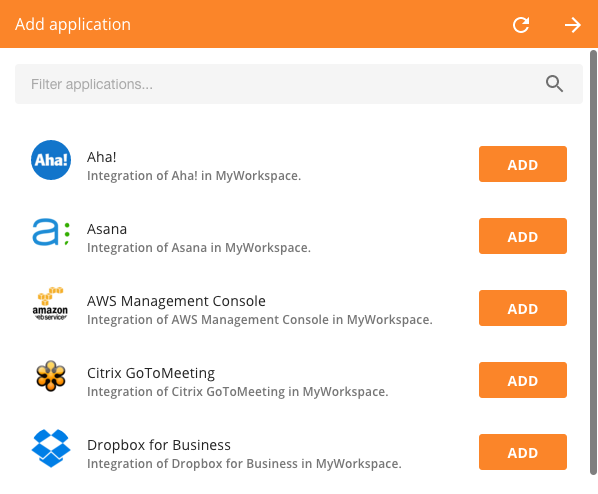
Task: Click the forward arrow icon in header
Action: pyautogui.click(x=572, y=25)
